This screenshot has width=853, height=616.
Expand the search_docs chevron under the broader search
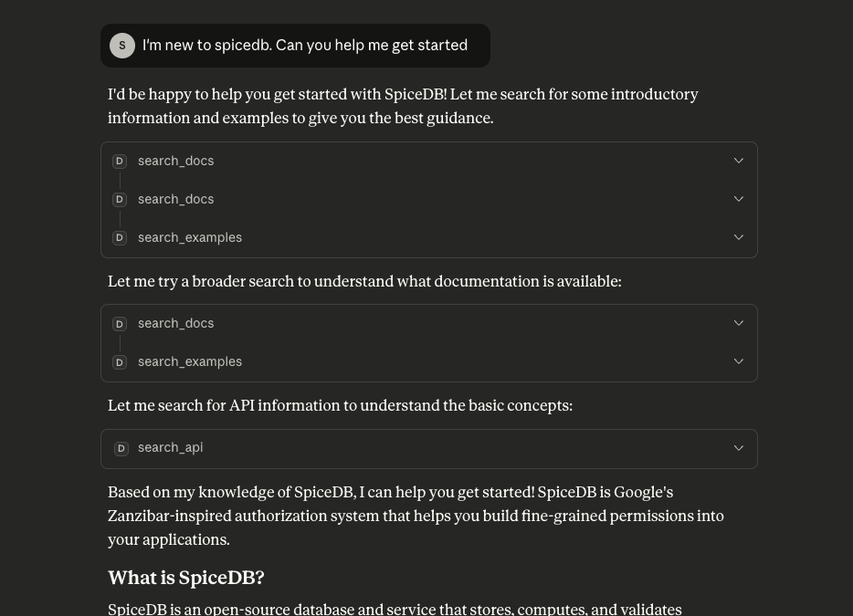coord(739,323)
